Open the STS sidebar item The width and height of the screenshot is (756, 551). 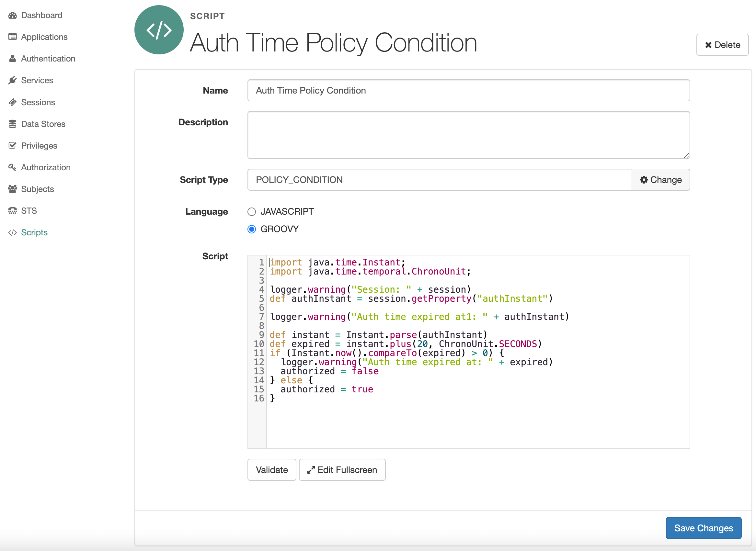[29, 211]
